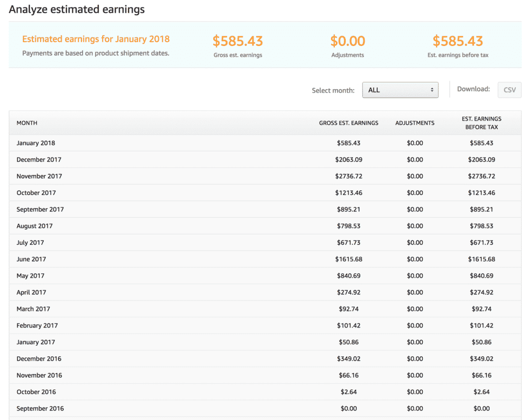Click earnings before tax $349.02 for December 2016

[481, 358]
